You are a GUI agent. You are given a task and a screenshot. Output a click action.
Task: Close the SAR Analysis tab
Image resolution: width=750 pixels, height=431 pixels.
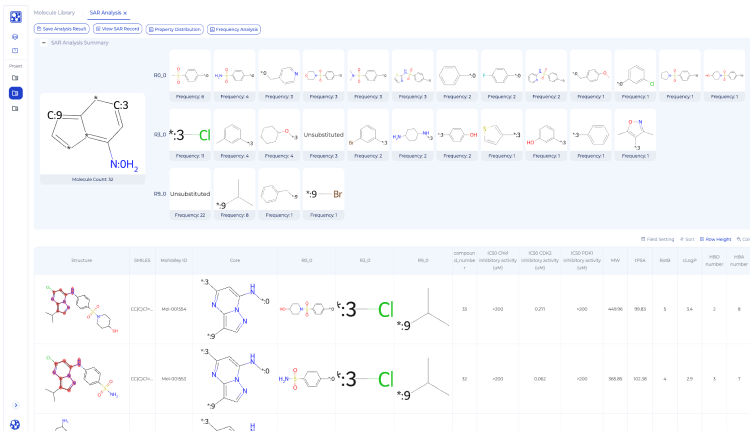tap(125, 13)
